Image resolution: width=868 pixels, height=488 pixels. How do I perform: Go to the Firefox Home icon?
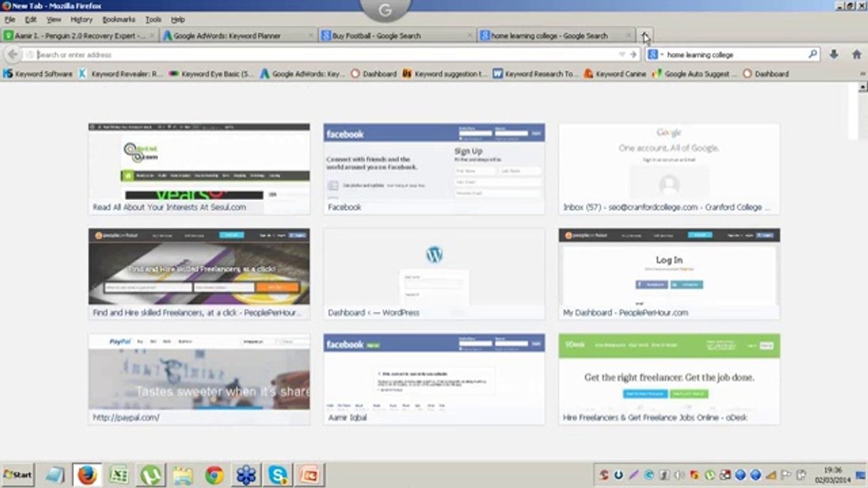tap(856, 54)
